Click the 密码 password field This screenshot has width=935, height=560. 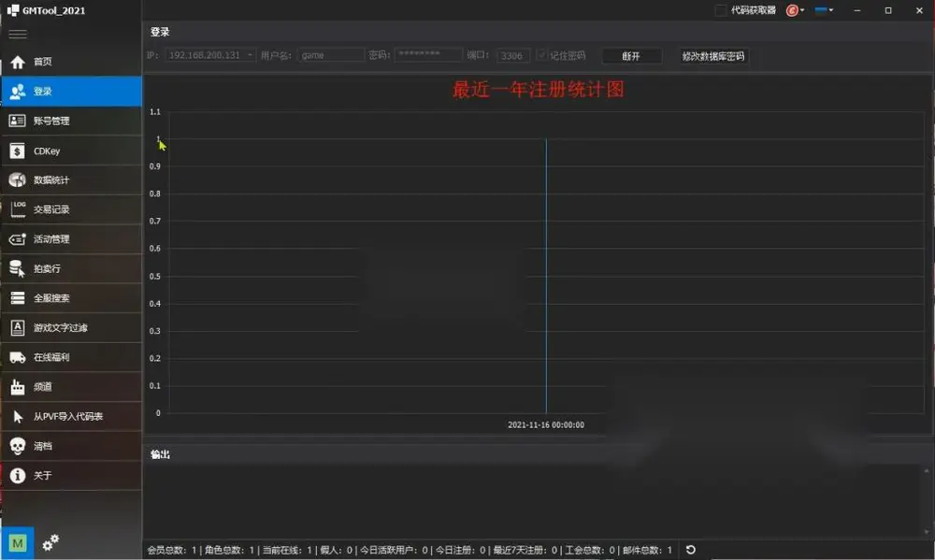[427, 55]
